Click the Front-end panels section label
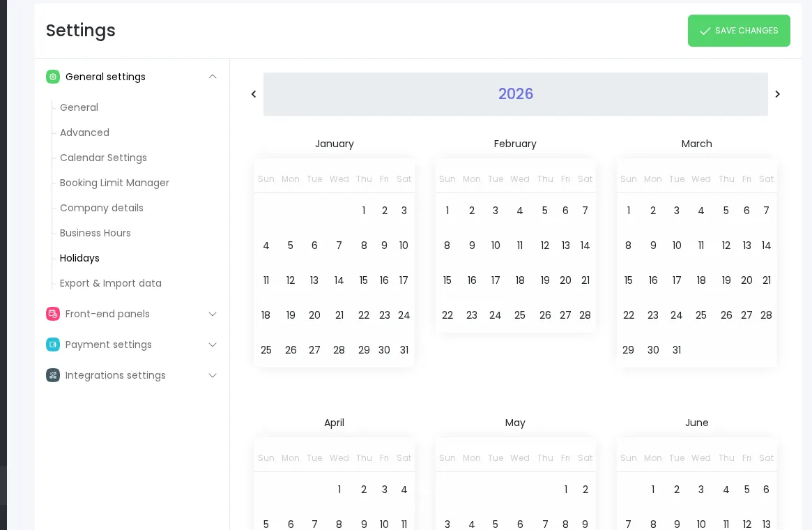812x530 pixels. click(x=107, y=314)
